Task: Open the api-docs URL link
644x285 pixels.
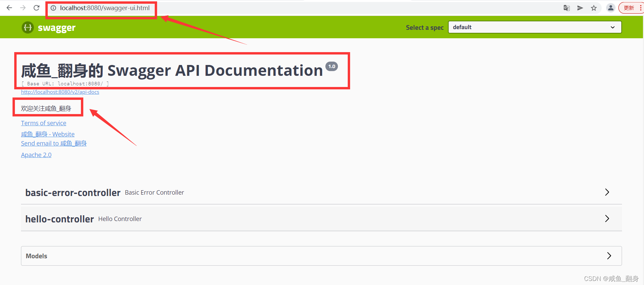Action: (60, 92)
